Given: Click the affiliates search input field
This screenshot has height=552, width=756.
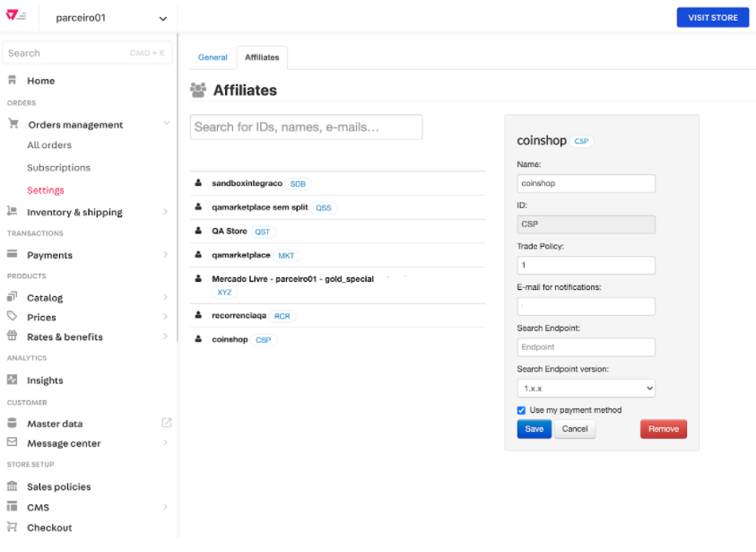Looking at the screenshot, I should pos(306,127).
